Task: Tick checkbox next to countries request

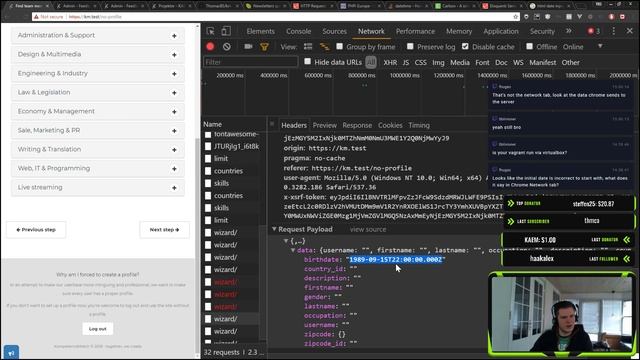Action: click(208, 171)
